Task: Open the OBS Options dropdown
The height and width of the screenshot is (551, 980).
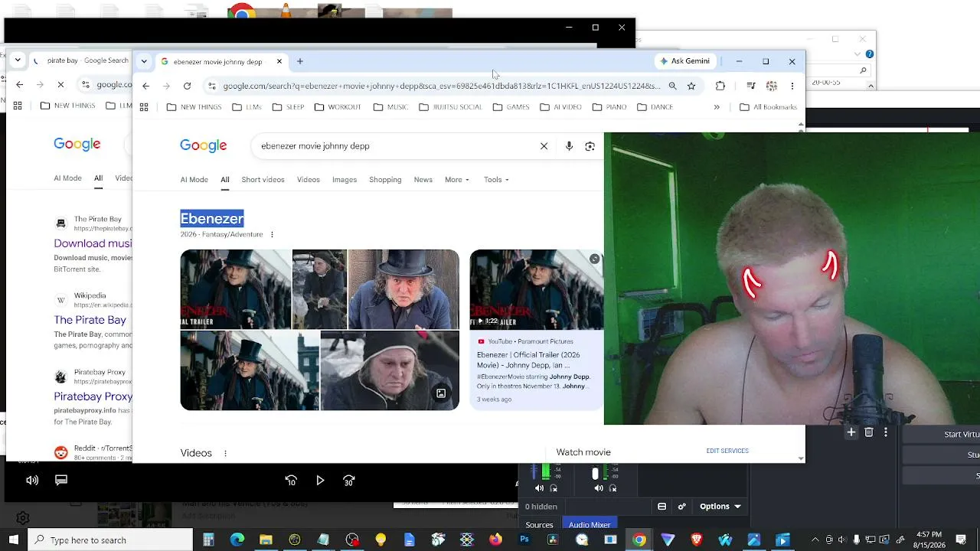Action: tap(720, 507)
